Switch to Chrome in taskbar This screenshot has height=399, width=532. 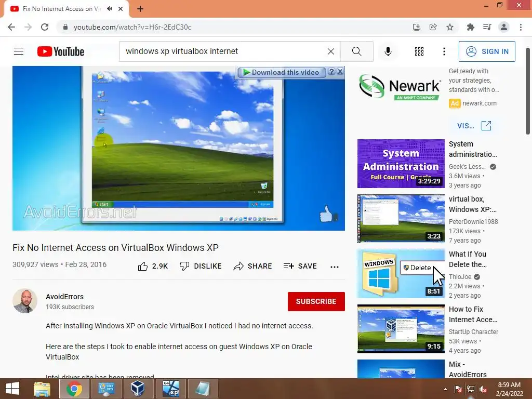[x=74, y=389]
